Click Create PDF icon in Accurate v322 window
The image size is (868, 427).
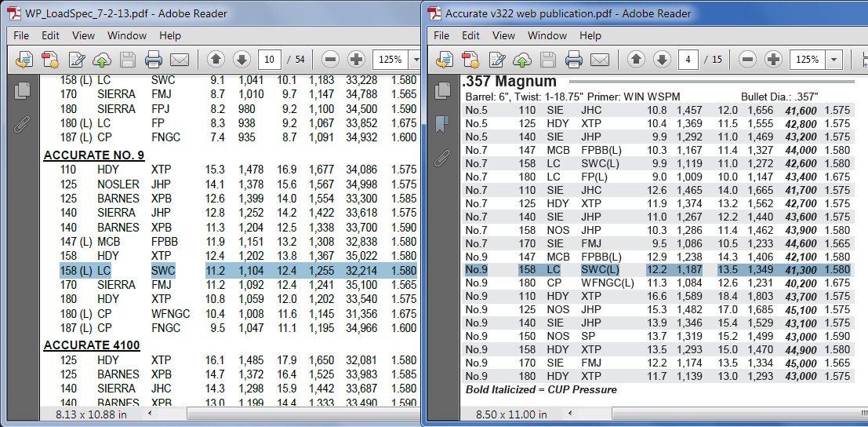[x=470, y=60]
